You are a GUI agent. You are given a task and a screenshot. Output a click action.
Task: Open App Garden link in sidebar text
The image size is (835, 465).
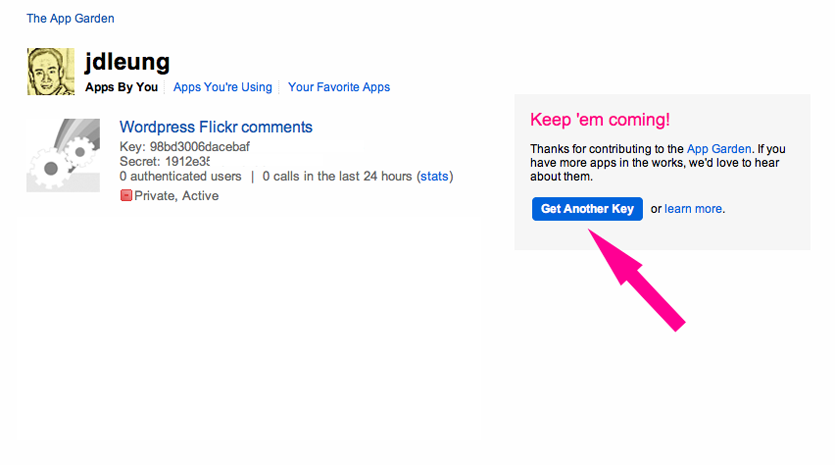[719, 149]
